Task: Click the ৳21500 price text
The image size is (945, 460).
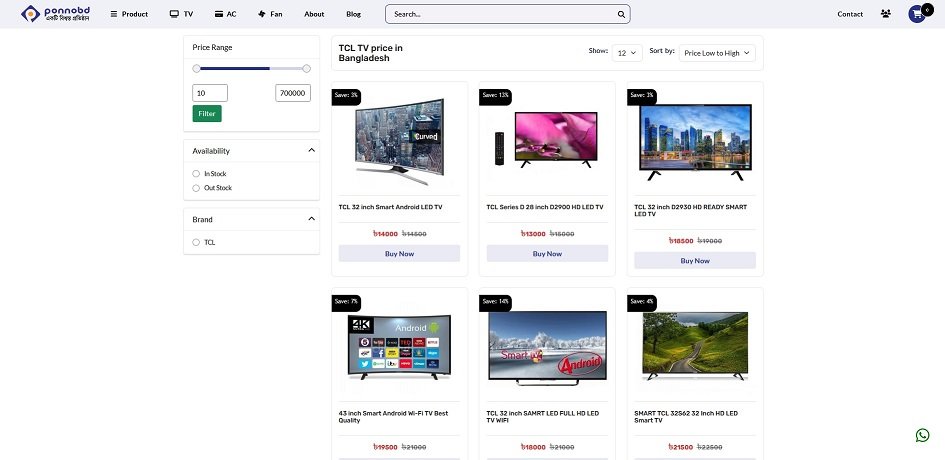Action: 681,447
